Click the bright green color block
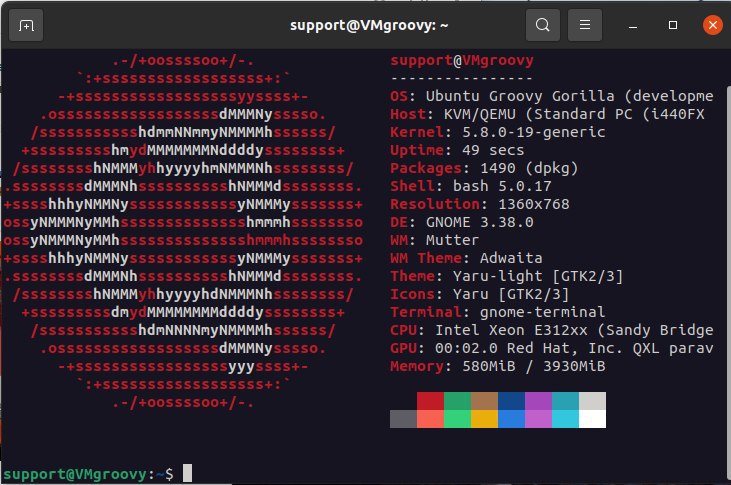 click(x=457, y=419)
